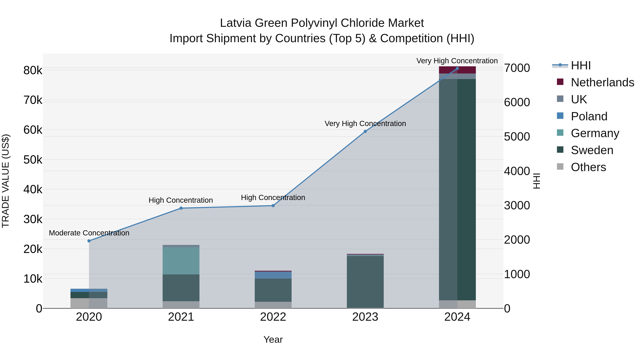
Task: Click the UK segment in the 2024 bar
Action: tap(457, 76)
